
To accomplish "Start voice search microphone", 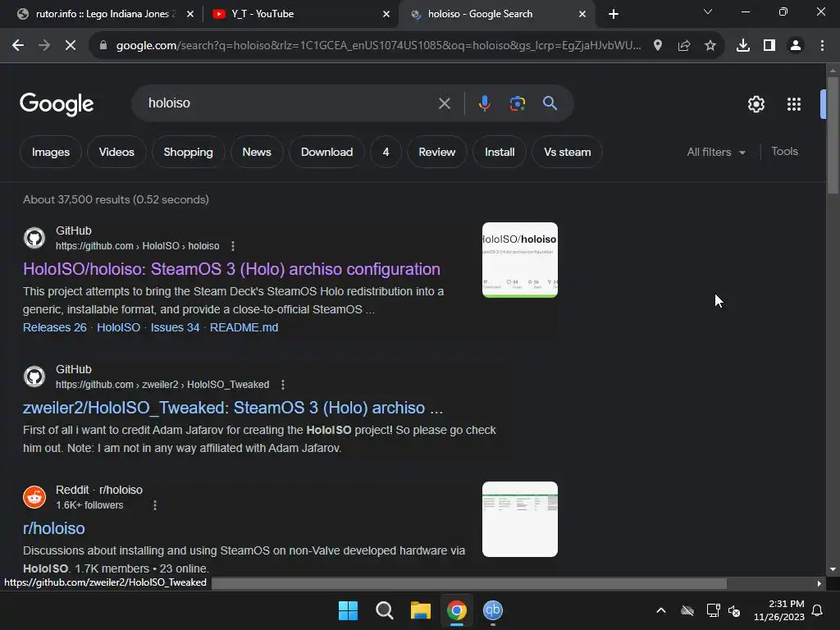I will pyautogui.click(x=484, y=103).
